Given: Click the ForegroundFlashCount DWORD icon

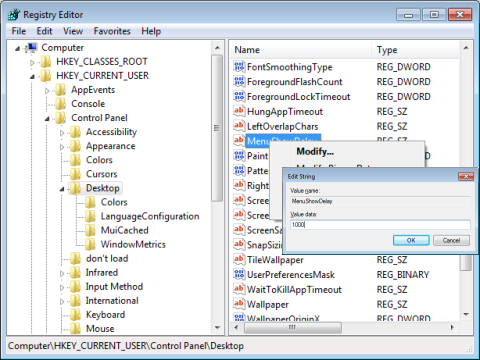Looking at the screenshot, I should click(x=239, y=82).
